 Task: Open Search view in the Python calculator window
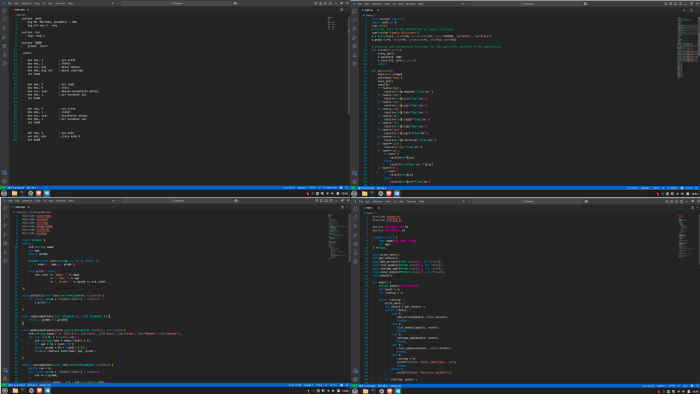tap(354, 20)
